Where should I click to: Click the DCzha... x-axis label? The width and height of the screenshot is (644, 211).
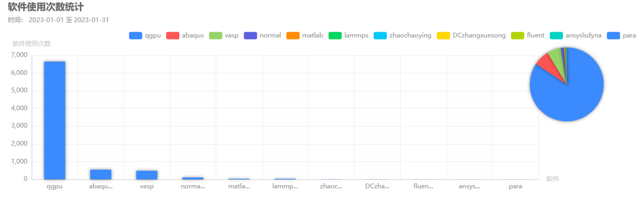(377, 187)
